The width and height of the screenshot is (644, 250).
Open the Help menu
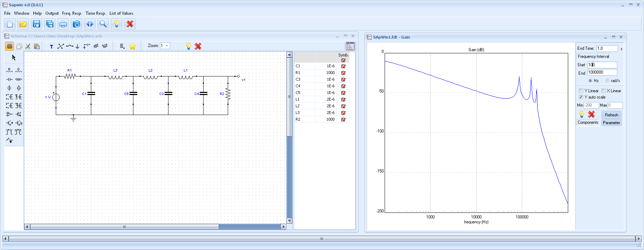coord(37,13)
